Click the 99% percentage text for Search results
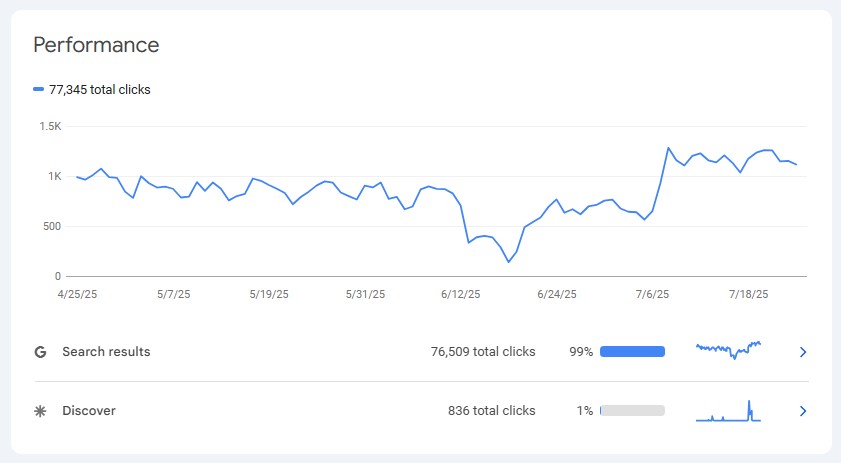Screen dimensions: 841x463 click(x=581, y=352)
